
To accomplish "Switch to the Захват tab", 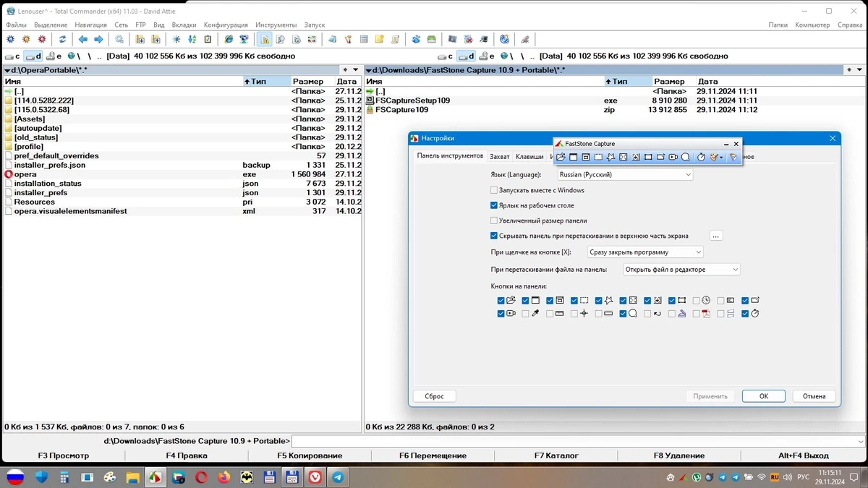I will [499, 156].
